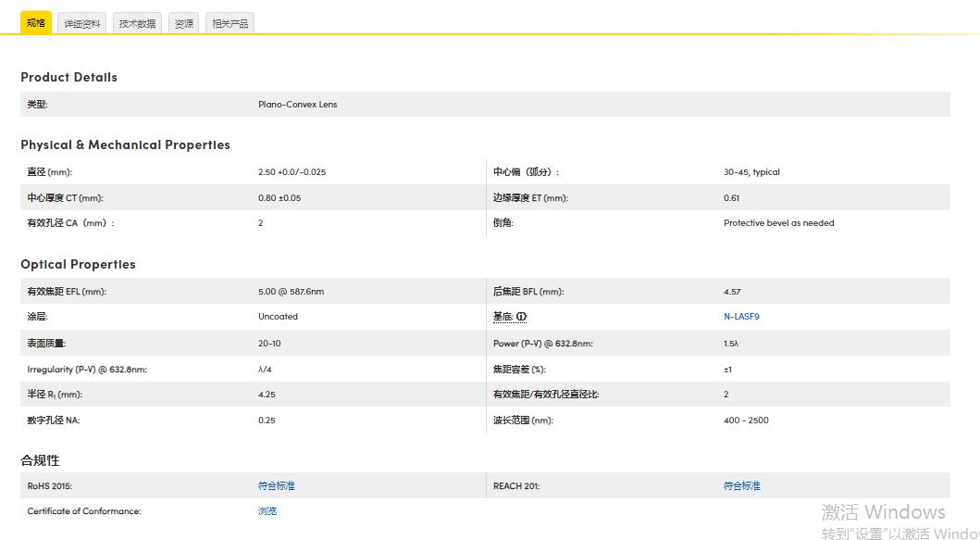Switch to the 规格 tab
Screen dimensions: 980x540
coord(36,23)
